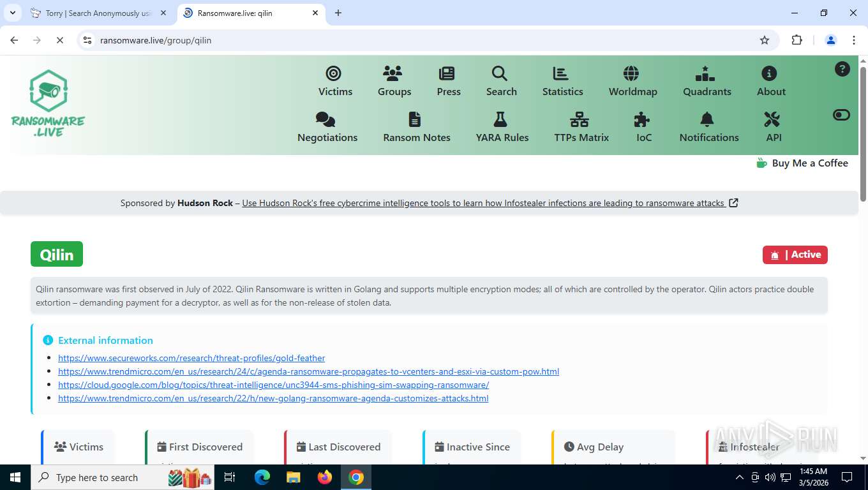Open the API tools icon
This screenshot has width=868, height=490.
click(x=772, y=119)
